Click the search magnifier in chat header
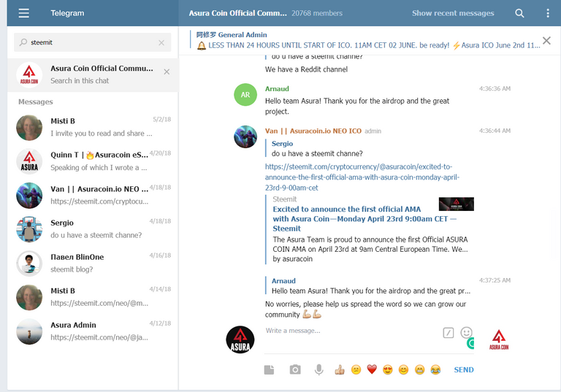 (519, 13)
